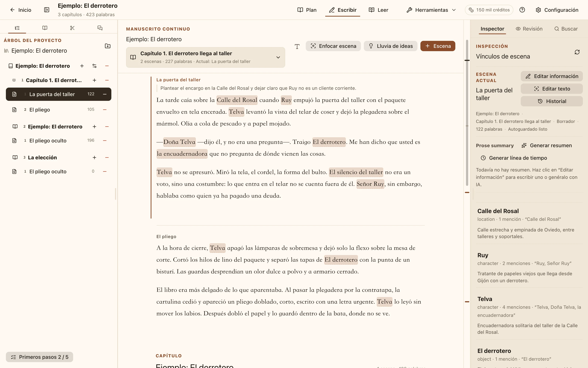The width and height of the screenshot is (588, 368).
Task: Toggle the sidebar panel icon
Action: [47, 10]
